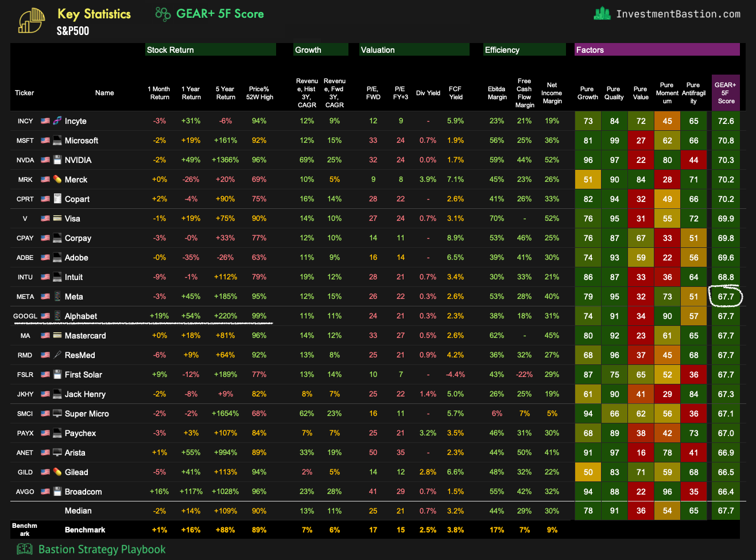Click the Merck pill icon
The image size is (756, 560).
coord(57,180)
